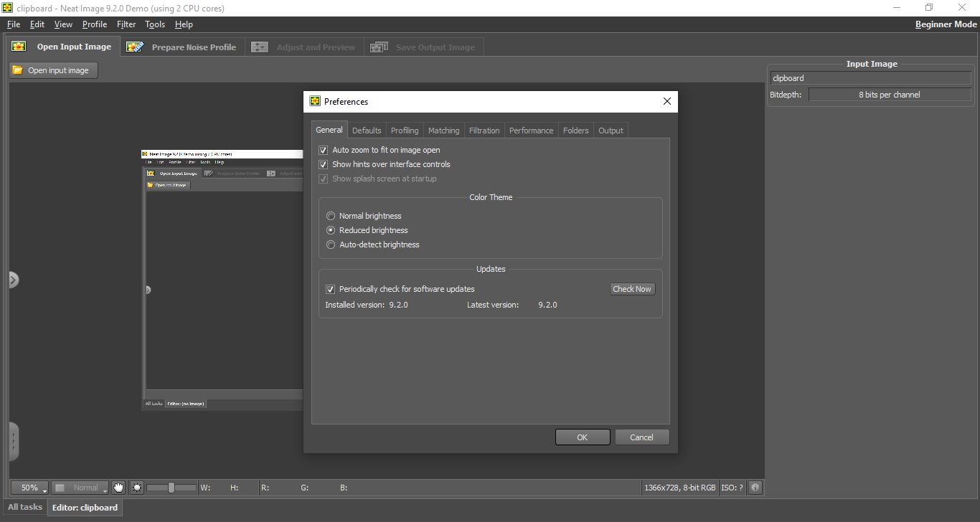The width and height of the screenshot is (980, 522).
Task: Switch to Folders preferences tab
Action: [x=575, y=130]
